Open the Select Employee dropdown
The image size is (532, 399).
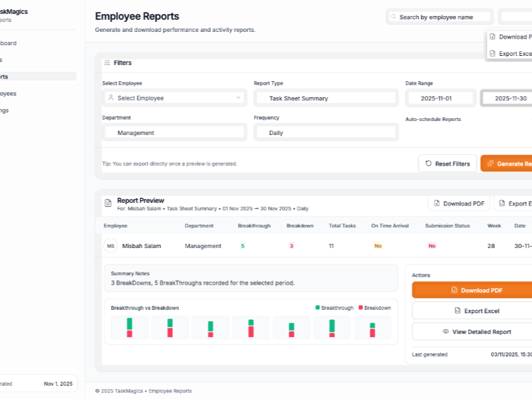tap(174, 98)
